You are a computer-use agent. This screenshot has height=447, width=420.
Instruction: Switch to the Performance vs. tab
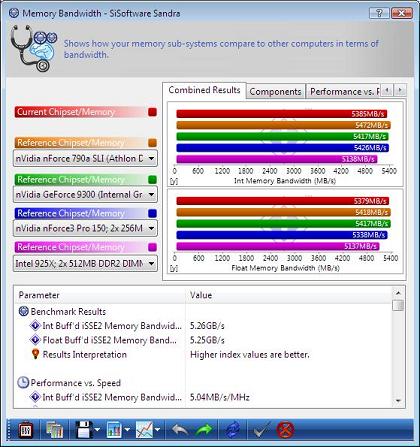tap(344, 91)
